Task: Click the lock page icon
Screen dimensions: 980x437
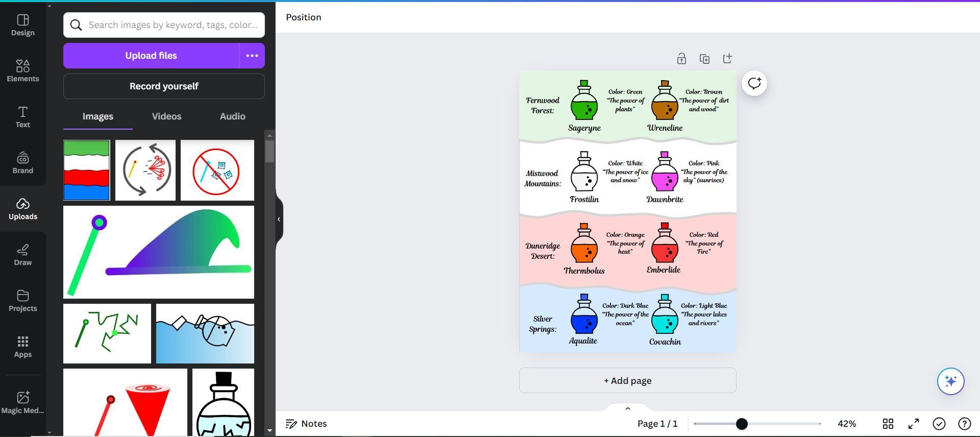Action: click(x=681, y=59)
